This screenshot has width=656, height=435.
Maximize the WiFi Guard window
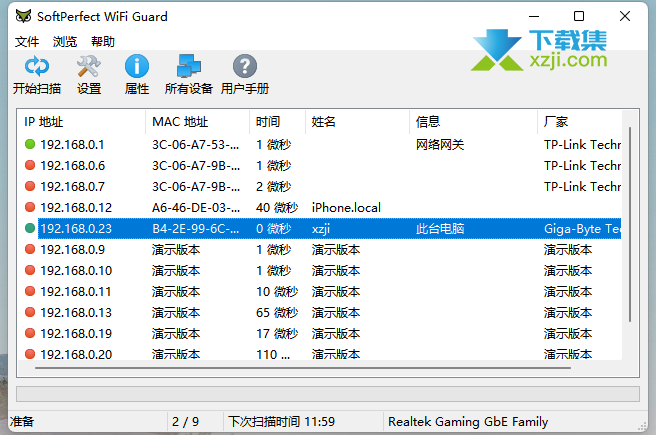click(x=579, y=16)
